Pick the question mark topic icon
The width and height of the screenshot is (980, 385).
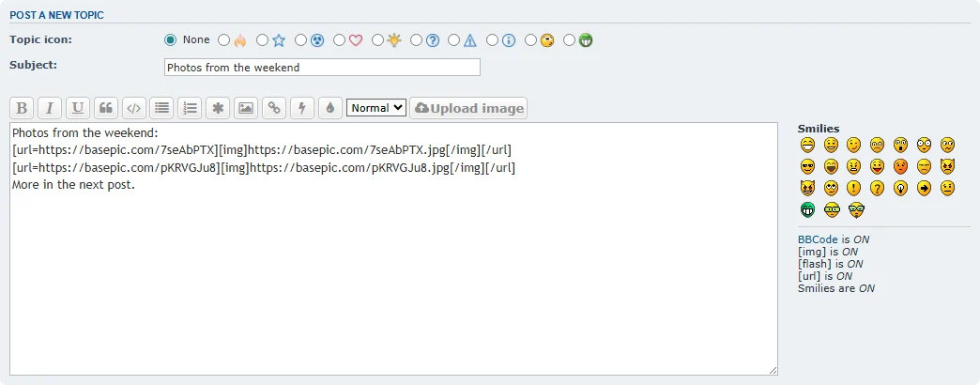(416, 40)
